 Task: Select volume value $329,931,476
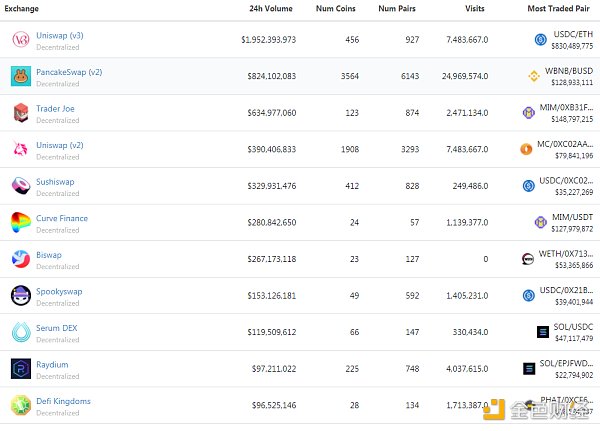[x=272, y=186]
